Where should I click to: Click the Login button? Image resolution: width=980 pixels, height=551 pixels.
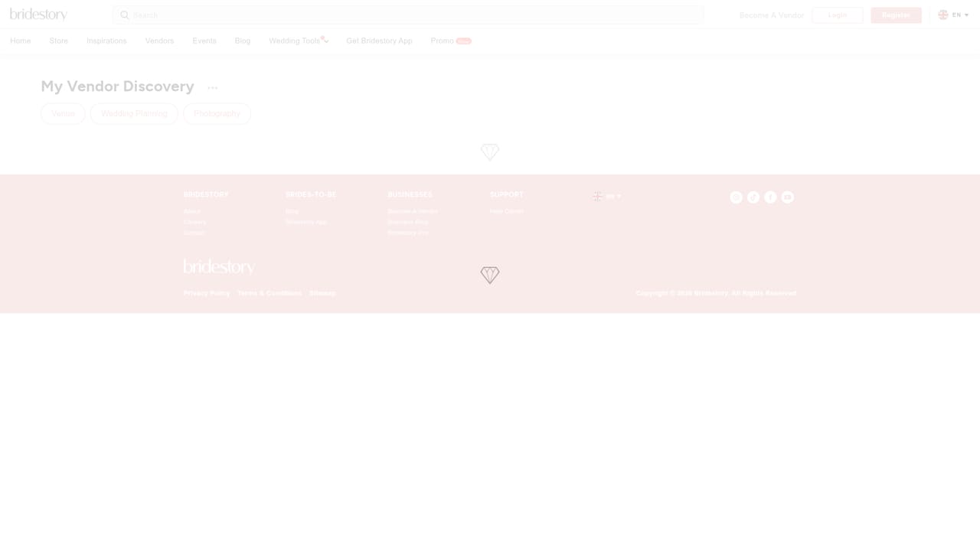[x=838, y=15]
